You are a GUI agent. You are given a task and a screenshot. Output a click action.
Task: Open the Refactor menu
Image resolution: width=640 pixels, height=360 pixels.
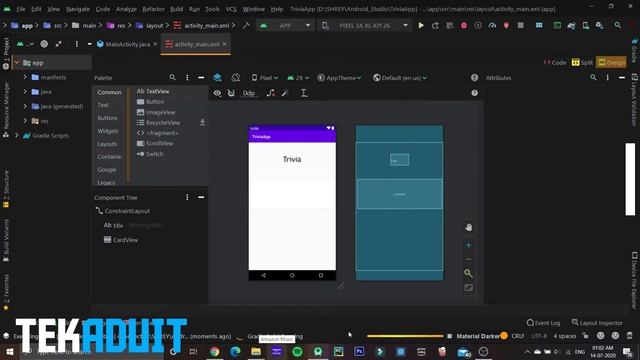click(153, 9)
